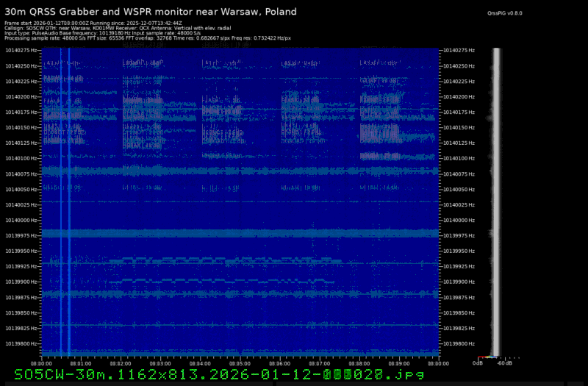Screen dimensions: 588x386
Task: Click 10140025 Hz on the left frequency axis
Action: coord(21,205)
